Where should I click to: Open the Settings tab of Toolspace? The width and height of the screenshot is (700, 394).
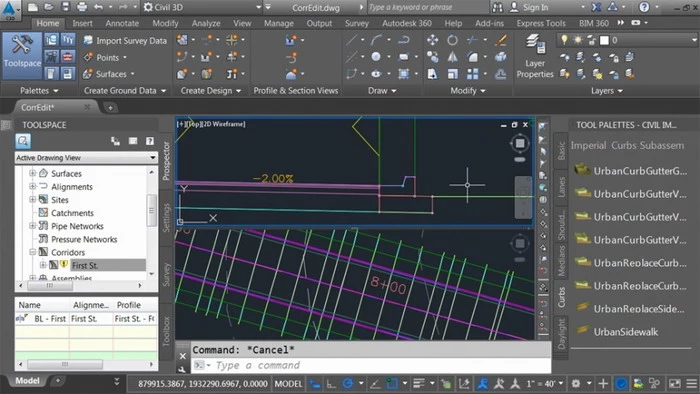pyautogui.click(x=166, y=217)
